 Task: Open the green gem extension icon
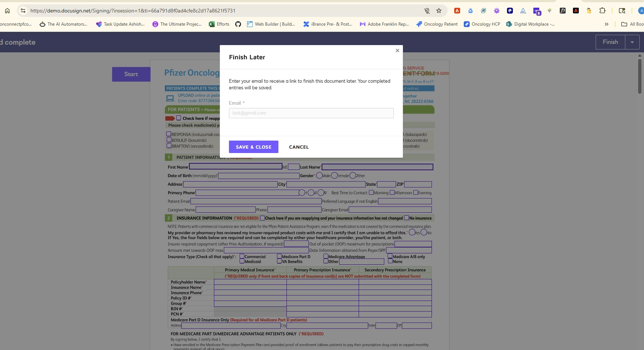pyautogui.click(x=549, y=11)
